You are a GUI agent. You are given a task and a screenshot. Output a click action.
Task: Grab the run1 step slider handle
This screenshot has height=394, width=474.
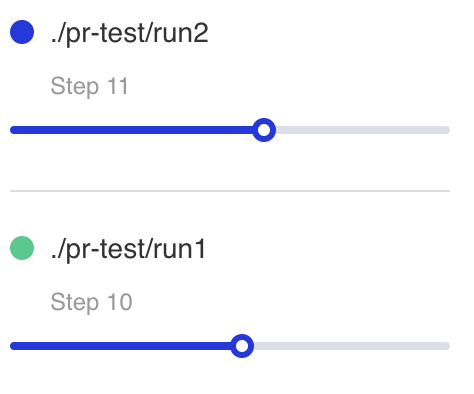pos(242,346)
